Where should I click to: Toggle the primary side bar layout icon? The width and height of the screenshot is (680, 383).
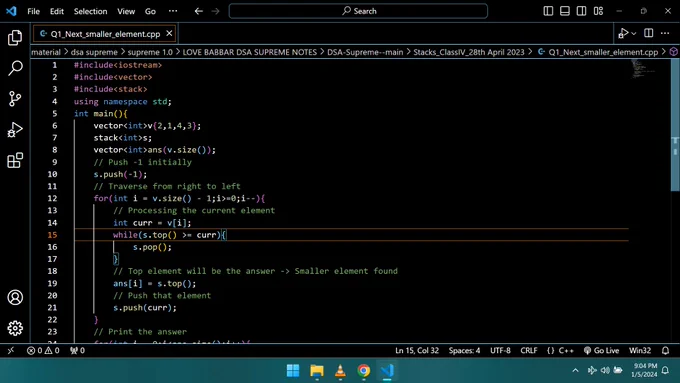(548, 11)
